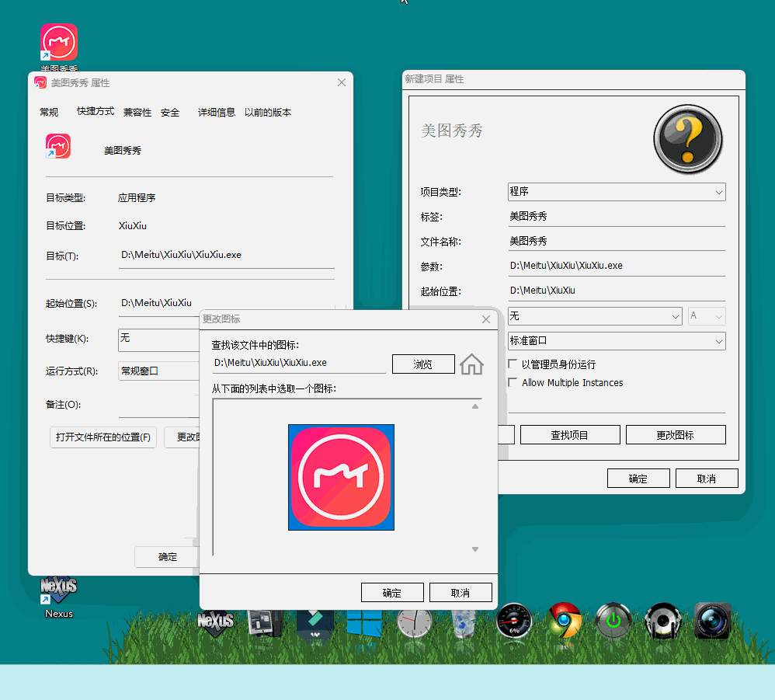
Task: Expand the 标准窗口 dropdown
Action: [x=617, y=341]
